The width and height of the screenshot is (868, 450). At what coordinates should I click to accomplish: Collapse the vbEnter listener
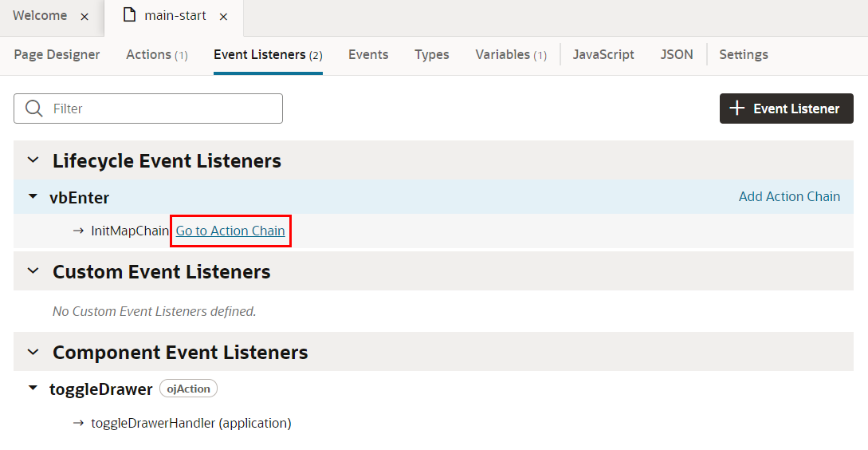point(33,196)
